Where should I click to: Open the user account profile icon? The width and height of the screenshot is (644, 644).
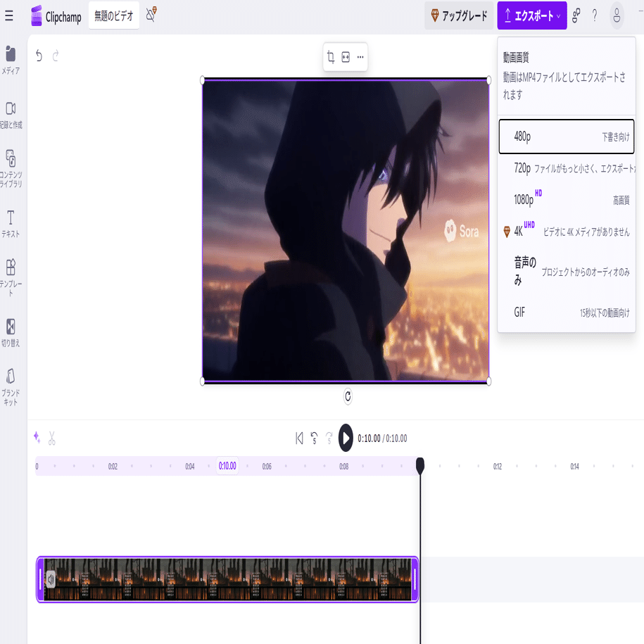tap(617, 15)
